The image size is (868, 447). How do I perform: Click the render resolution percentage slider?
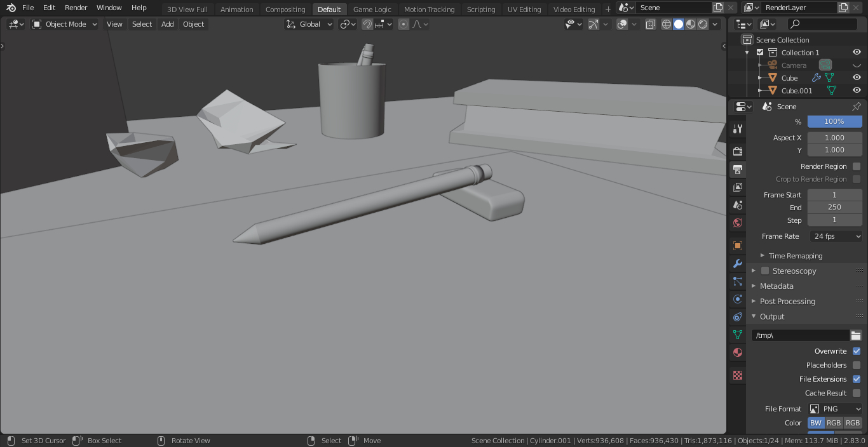point(834,121)
